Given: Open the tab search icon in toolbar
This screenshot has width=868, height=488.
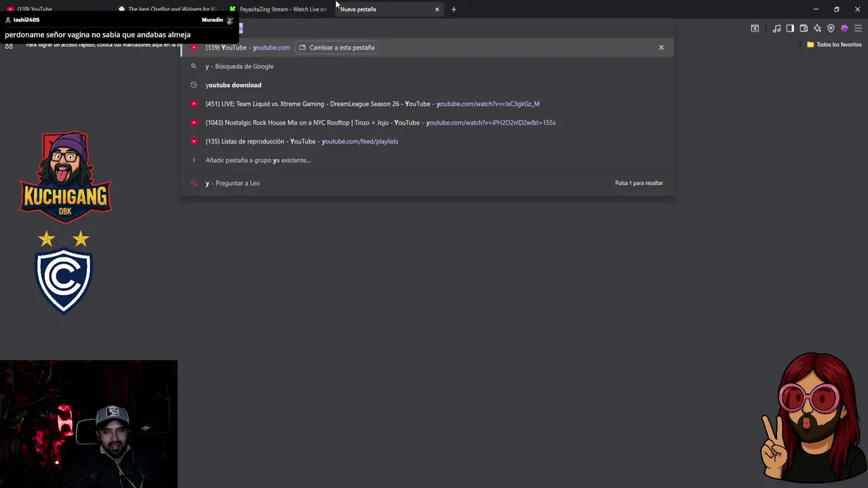Looking at the screenshot, I should click(755, 28).
